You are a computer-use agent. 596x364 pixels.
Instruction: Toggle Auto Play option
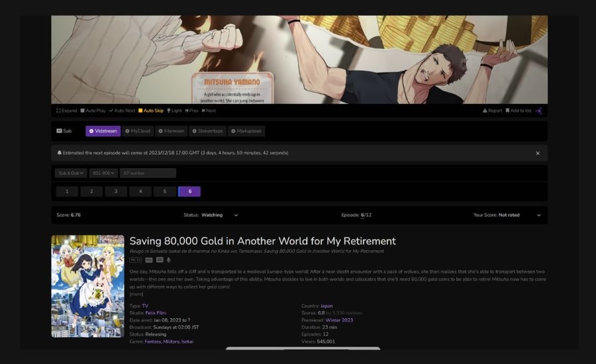pyautogui.click(x=93, y=111)
